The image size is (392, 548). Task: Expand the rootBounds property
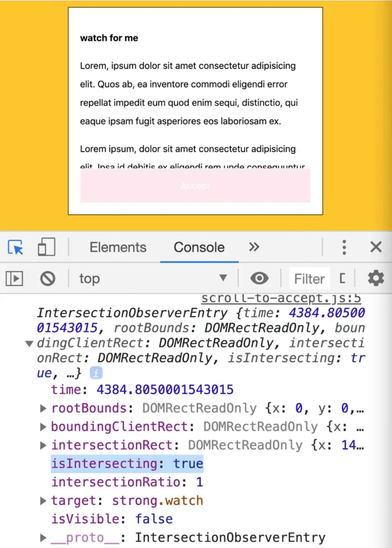point(43,408)
